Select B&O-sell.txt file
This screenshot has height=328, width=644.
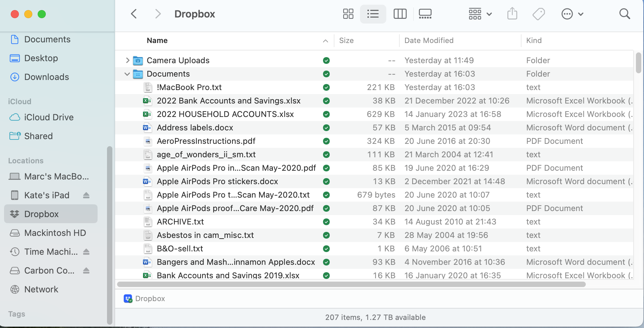374,248
